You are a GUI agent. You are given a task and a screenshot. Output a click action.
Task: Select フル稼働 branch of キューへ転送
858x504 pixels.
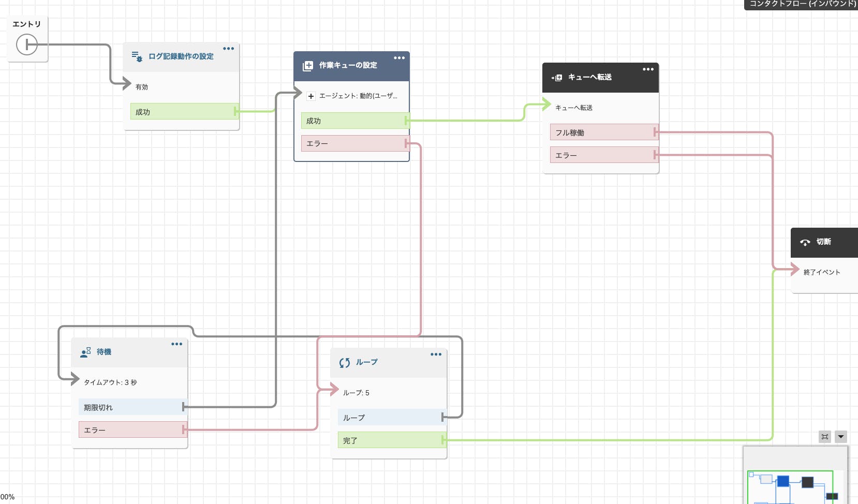[x=604, y=132]
